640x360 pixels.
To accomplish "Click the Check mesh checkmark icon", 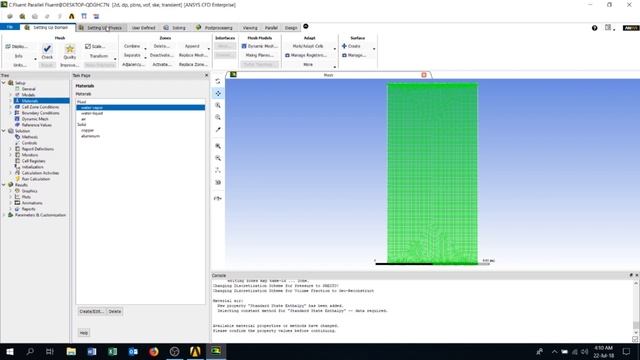I will 47,49.
